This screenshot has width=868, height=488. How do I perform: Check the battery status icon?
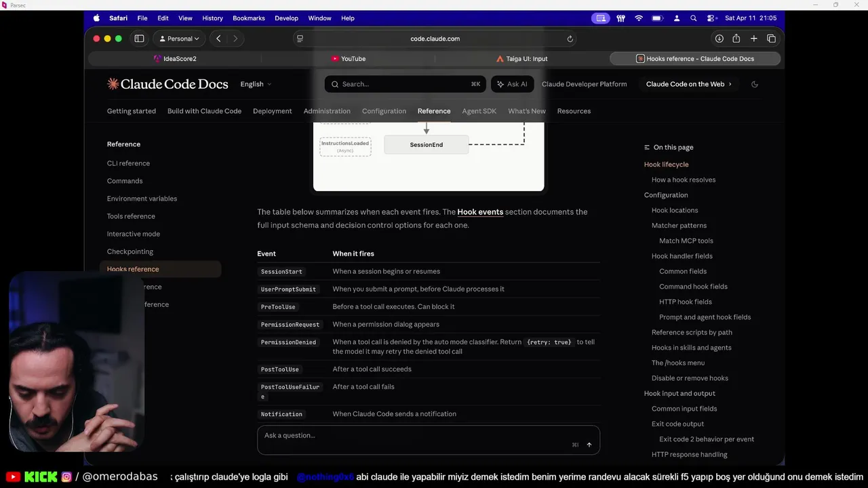(x=657, y=18)
